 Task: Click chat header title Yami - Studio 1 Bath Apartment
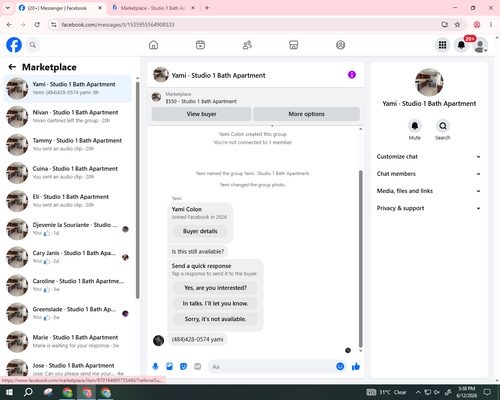point(218,75)
